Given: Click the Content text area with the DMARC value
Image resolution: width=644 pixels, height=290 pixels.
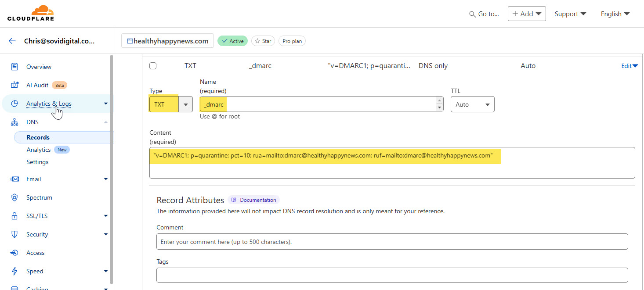Looking at the screenshot, I should click(x=392, y=163).
